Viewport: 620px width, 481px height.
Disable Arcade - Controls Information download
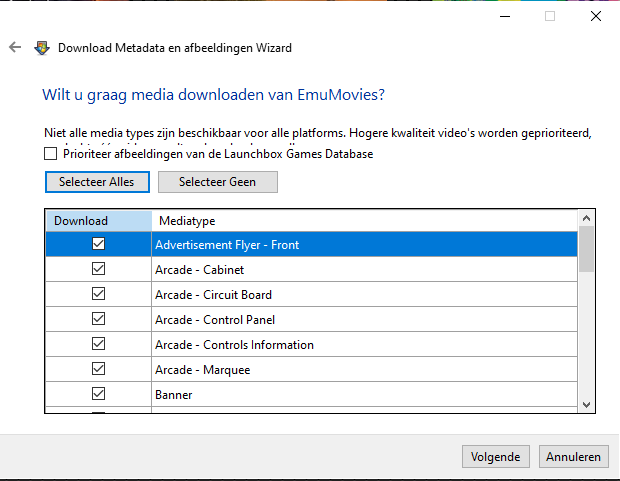pos(99,344)
